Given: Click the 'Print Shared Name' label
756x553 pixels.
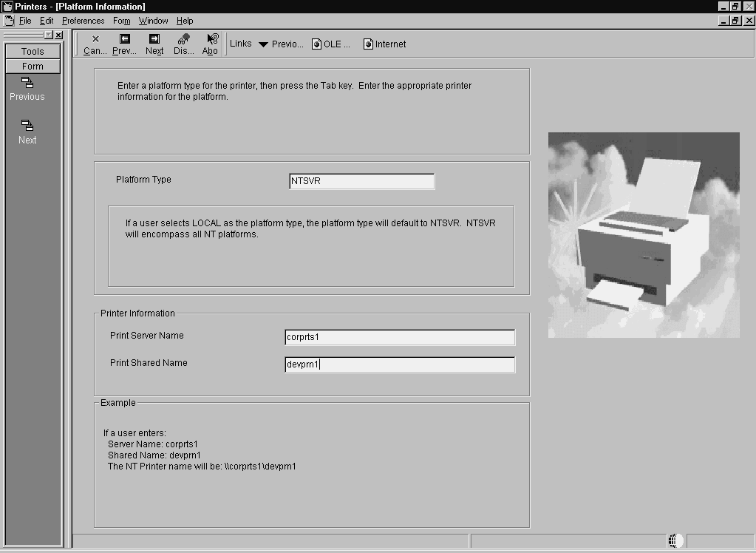Looking at the screenshot, I should tap(149, 363).
